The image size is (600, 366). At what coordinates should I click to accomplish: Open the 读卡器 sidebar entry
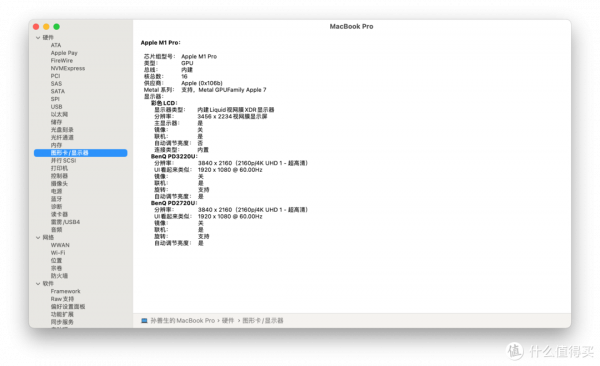click(x=59, y=214)
